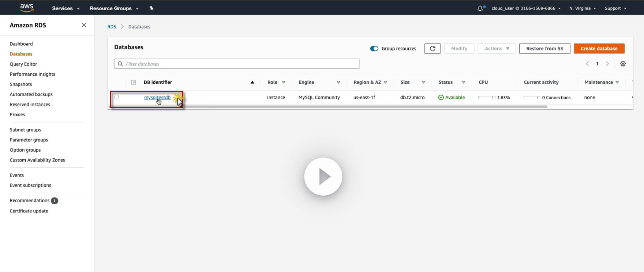The height and width of the screenshot is (272, 644).
Task: Click the us-east-1f region cell
Action: (x=364, y=98)
